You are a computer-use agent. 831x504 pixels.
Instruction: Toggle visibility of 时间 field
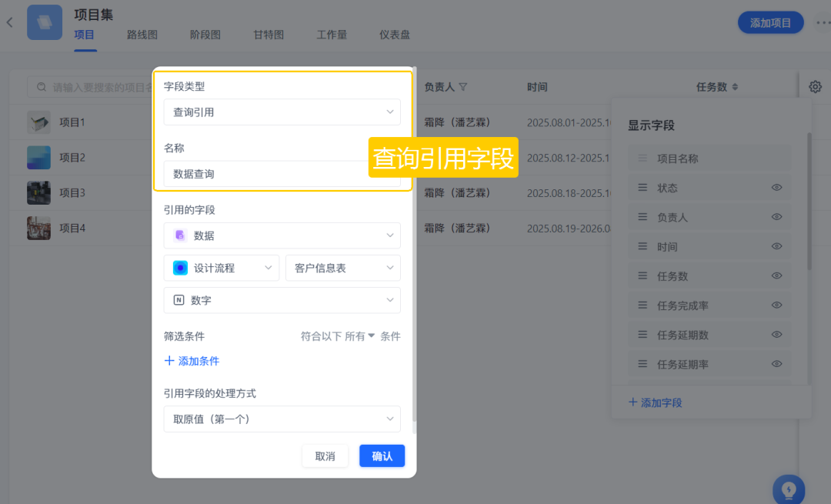point(776,246)
